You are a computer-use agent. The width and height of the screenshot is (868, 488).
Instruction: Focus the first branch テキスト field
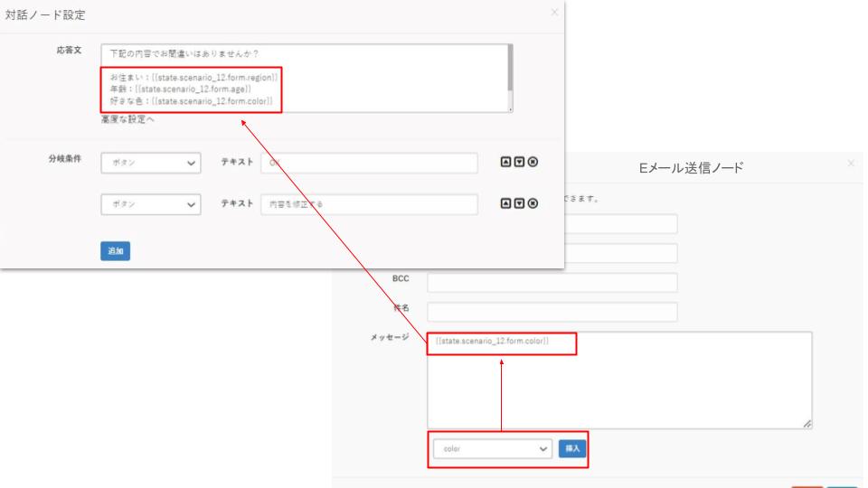click(369, 164)
